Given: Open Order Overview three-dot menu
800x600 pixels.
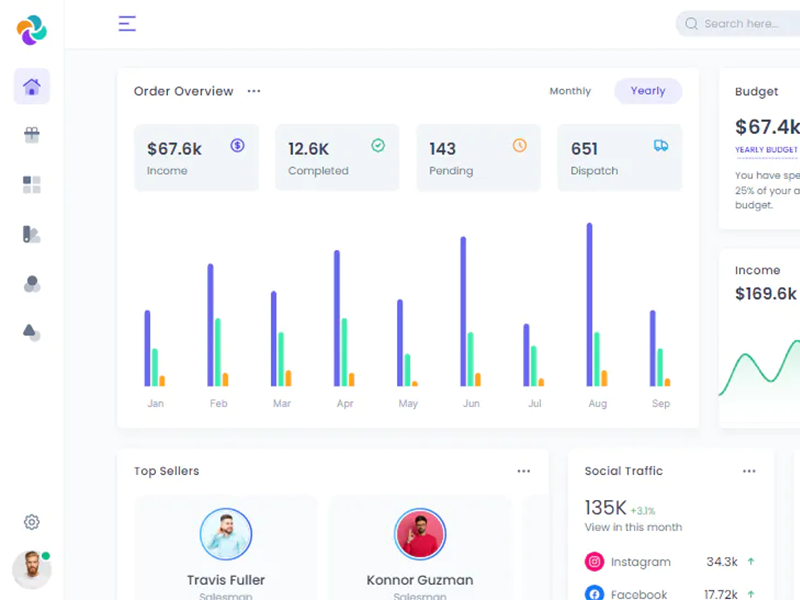Looking at the screenshot, I should (254, 91).
